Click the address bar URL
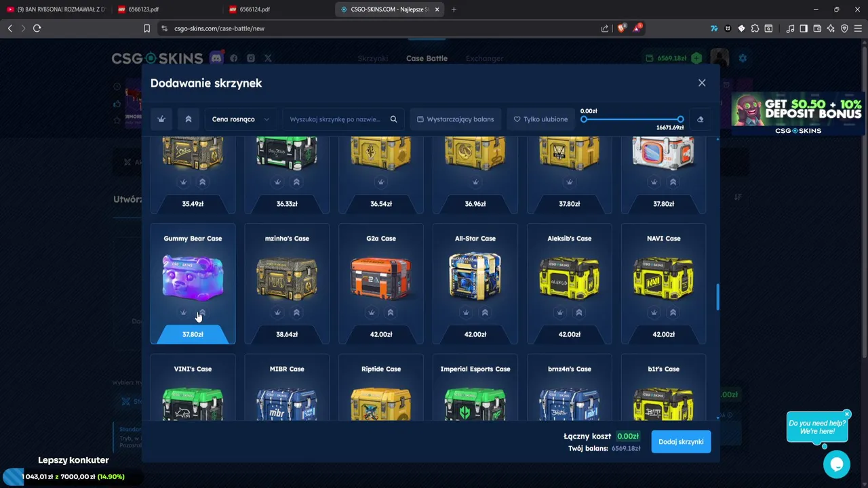 pos(219,28)
